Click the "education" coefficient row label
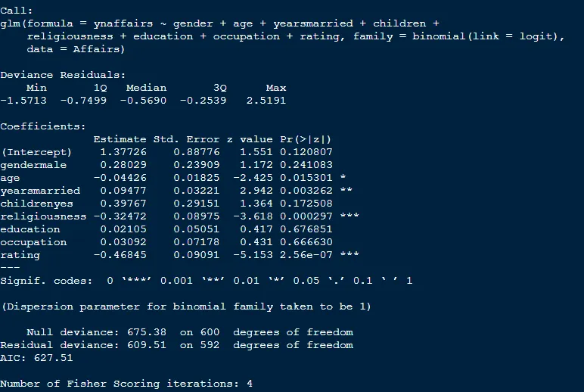 point(30,229)
